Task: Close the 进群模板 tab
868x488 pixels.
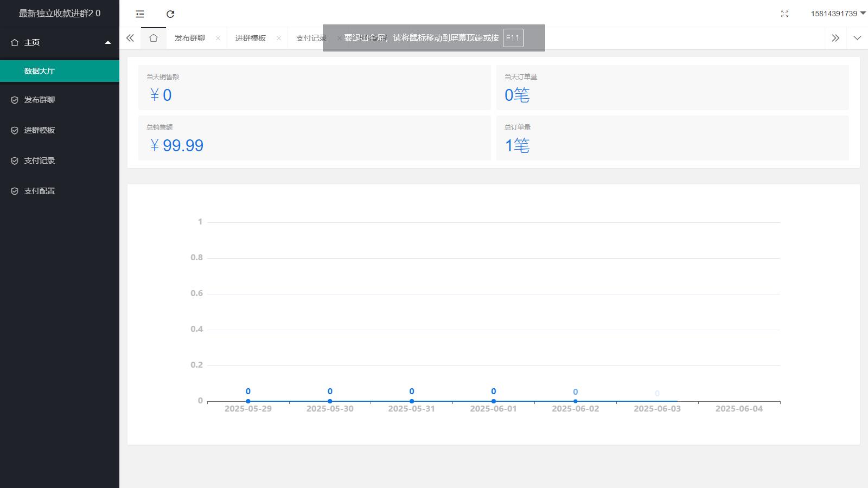Action: [279, 38]
